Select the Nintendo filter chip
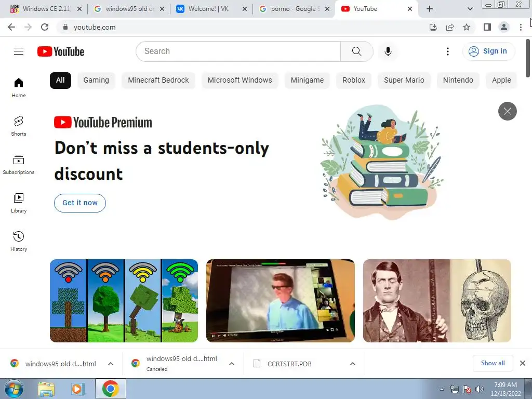The image size is (532, 399). [458, 81]
